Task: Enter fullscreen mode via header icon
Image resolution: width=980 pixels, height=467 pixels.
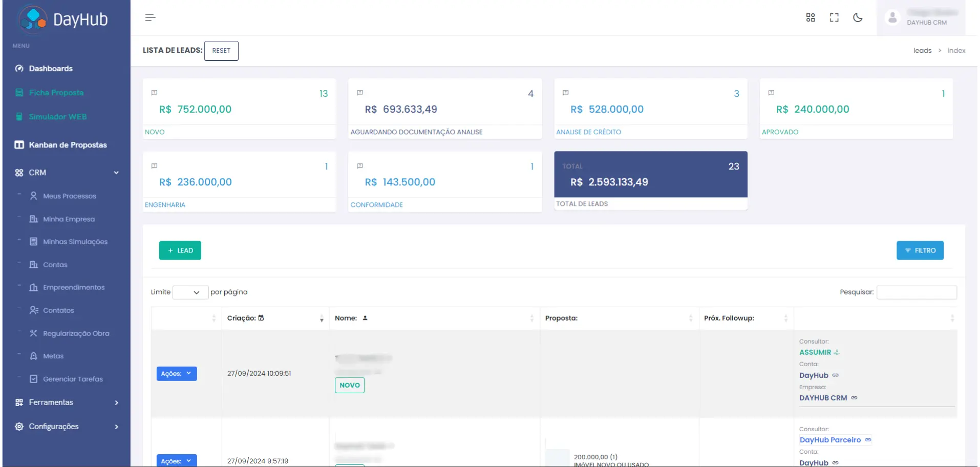Action: coord(834,17)
